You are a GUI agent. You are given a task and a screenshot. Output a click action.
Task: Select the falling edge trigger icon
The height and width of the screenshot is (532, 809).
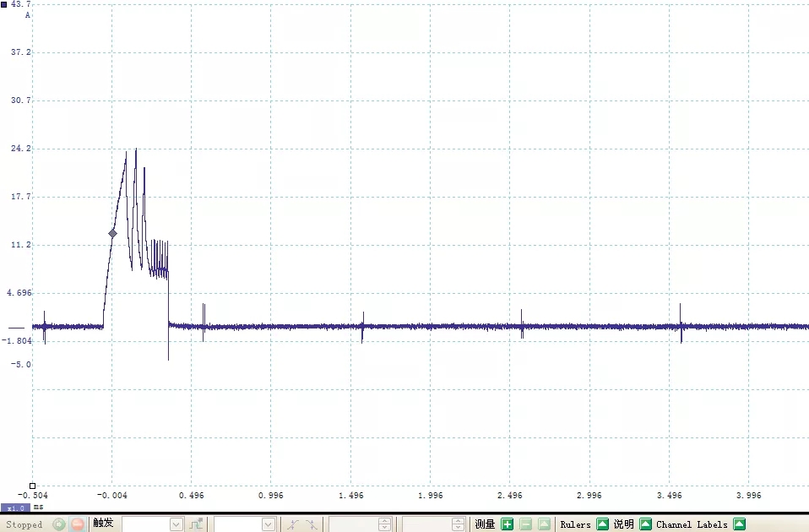(x=311, y=524)
